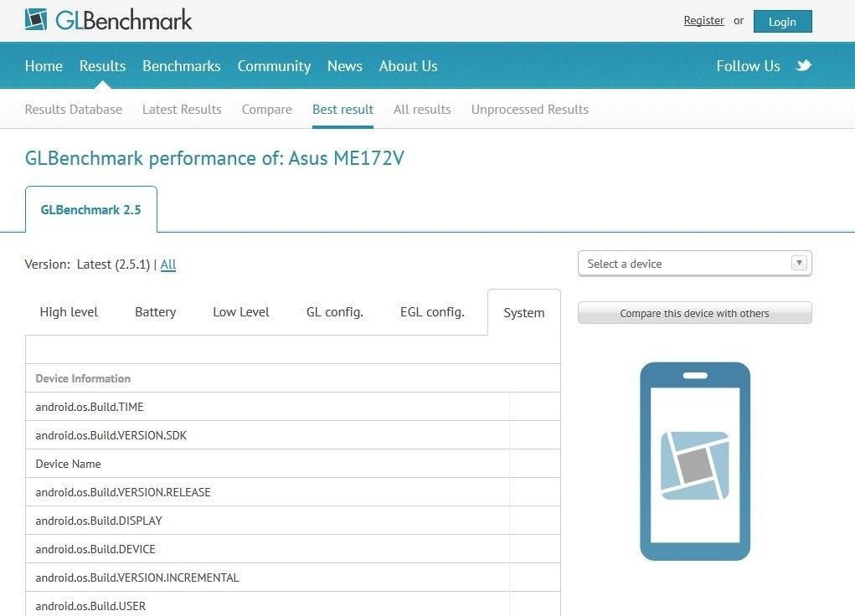Click the Asus ME172V performance heading

click(214, 158)
